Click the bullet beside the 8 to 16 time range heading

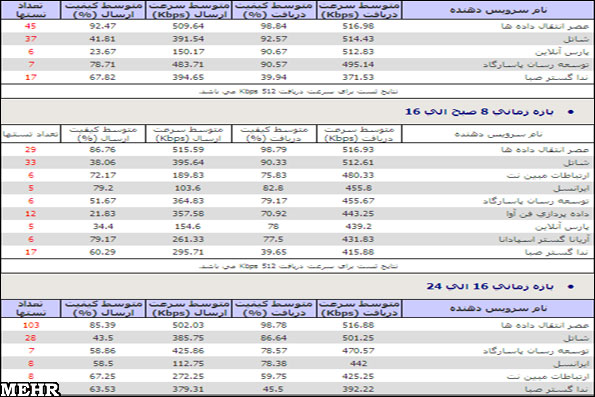(x=571, y=112)
